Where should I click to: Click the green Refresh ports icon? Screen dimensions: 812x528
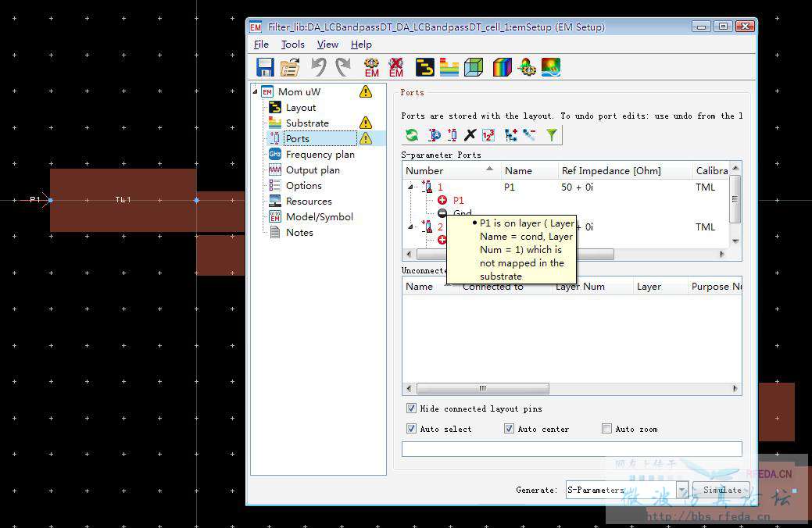[x=411, y=135]
